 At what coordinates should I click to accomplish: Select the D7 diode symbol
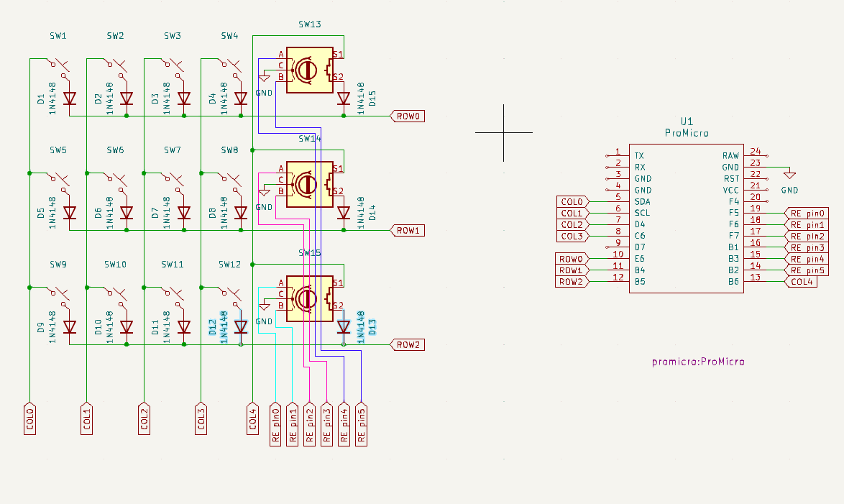184,213
